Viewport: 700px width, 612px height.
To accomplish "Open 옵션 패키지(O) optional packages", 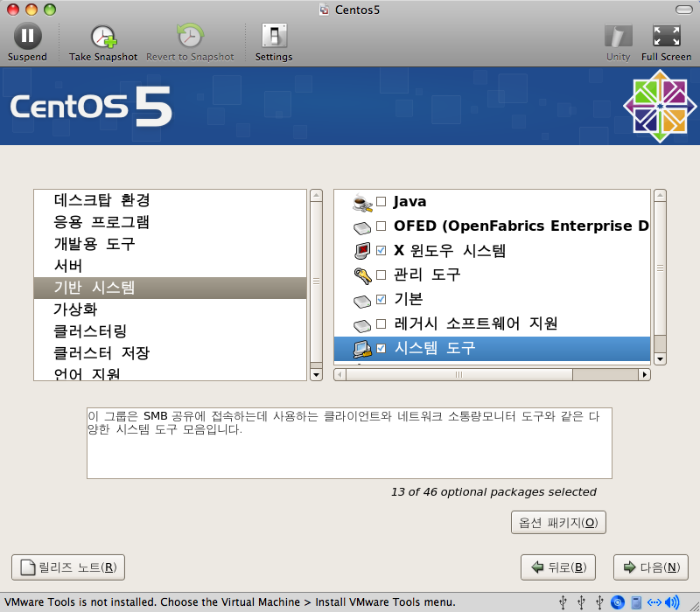I will (558, 522).
